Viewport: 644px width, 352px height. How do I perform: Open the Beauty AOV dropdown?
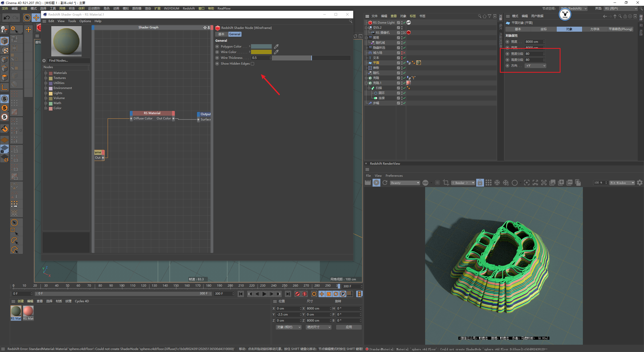[405, 183]
